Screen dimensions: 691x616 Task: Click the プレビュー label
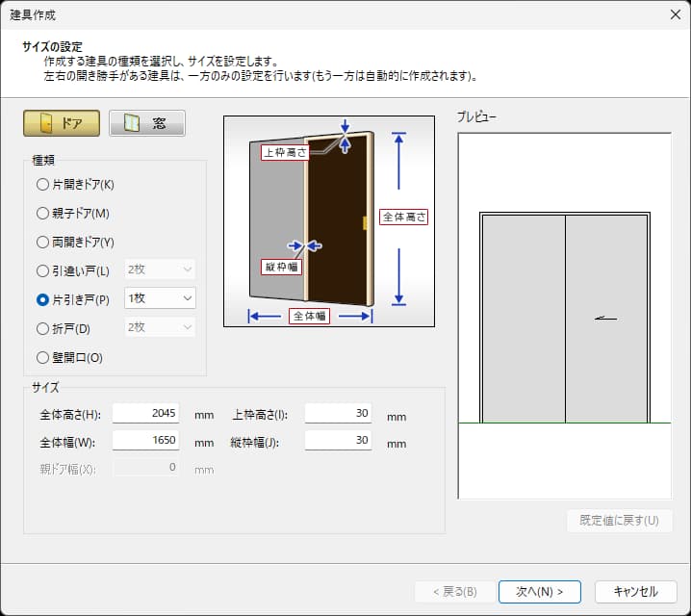476,116
